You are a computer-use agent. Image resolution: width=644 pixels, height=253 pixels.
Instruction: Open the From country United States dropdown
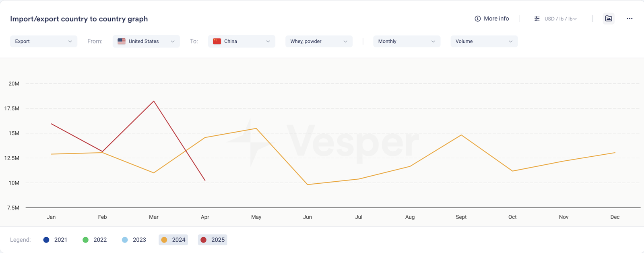click(x=146, y=41)
